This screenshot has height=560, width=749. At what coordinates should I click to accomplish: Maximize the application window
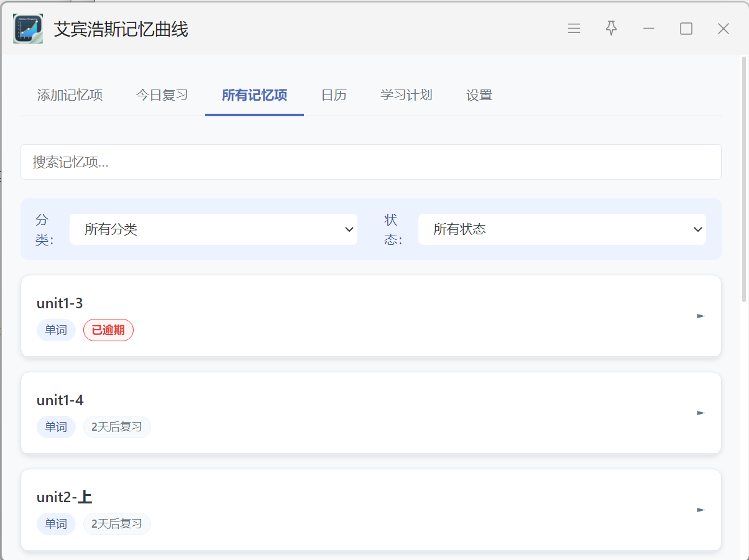[x=686, y=29]
